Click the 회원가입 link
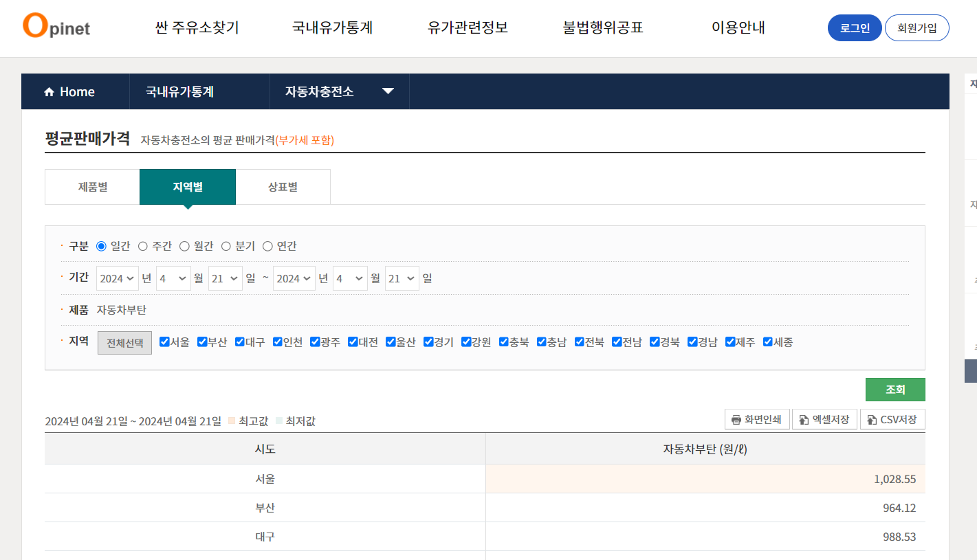 point(917,27)
